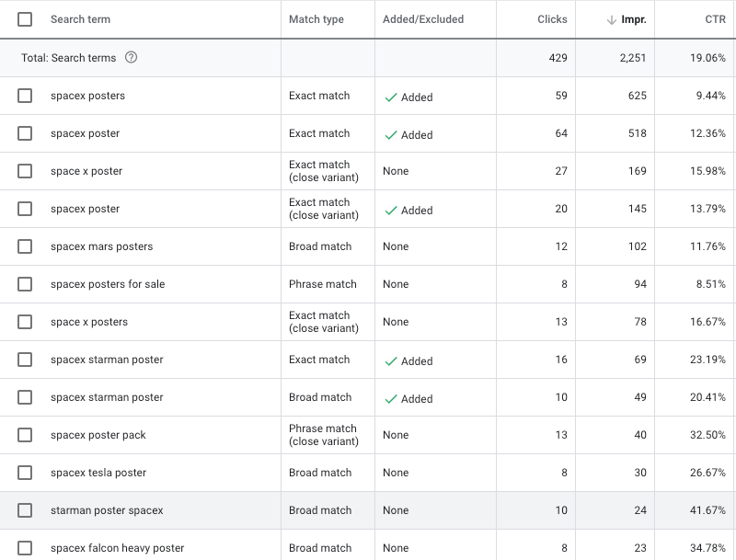Click 'Exact match (close variant)' in space x posters row
Image resolution: width=736 pixels, height=560 pixels.
324,322
